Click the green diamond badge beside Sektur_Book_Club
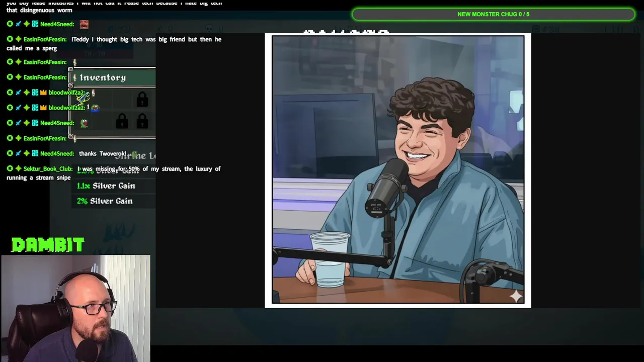Viewport: 644px width, 362px height. 18,169
